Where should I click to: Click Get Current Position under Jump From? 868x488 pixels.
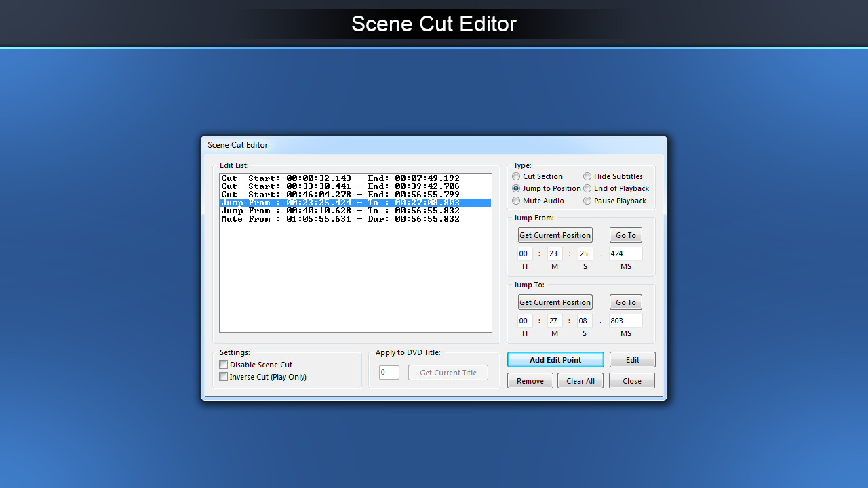(555, 235)
